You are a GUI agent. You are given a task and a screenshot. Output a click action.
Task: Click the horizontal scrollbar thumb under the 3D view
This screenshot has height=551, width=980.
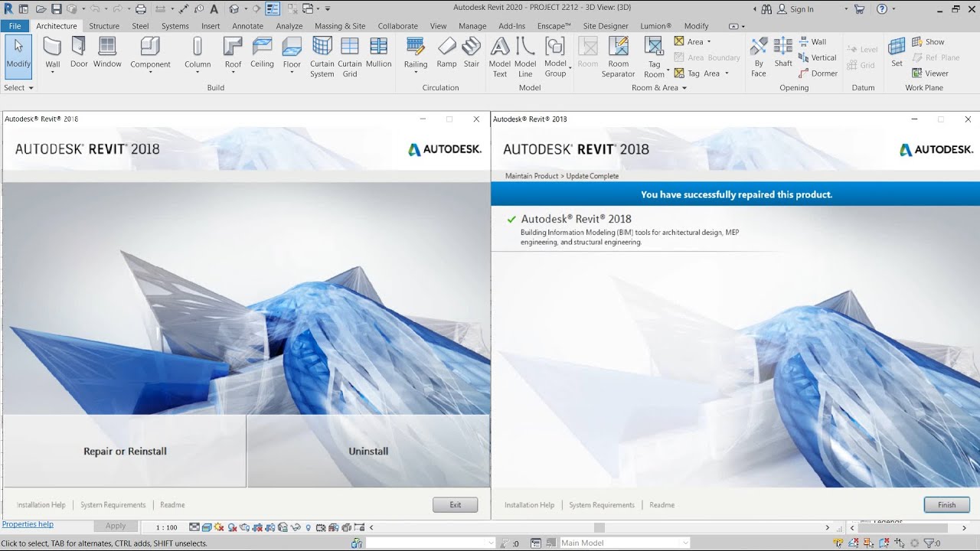pos(599,527)
